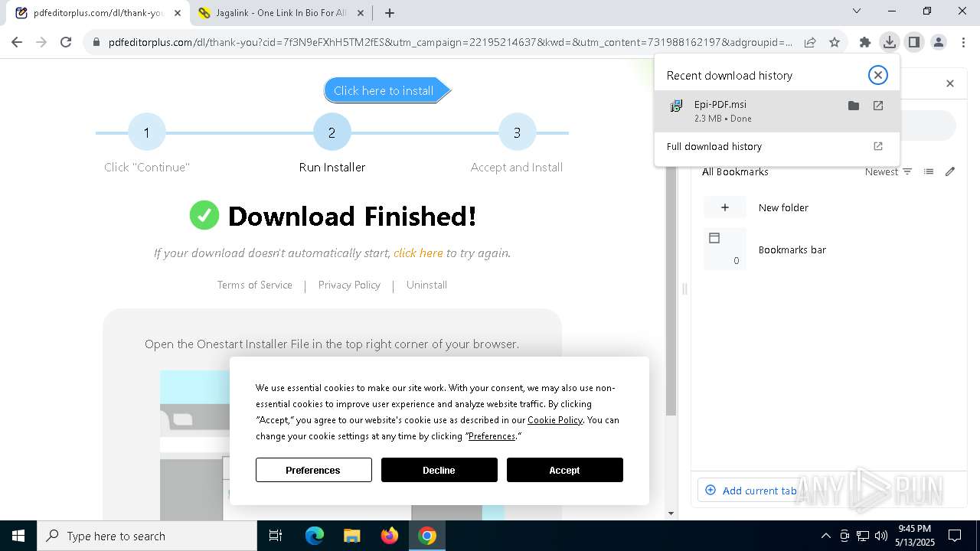Screen dimensions: 980x551
Task: Reload the current page
Action: click(x=66, y=42)
